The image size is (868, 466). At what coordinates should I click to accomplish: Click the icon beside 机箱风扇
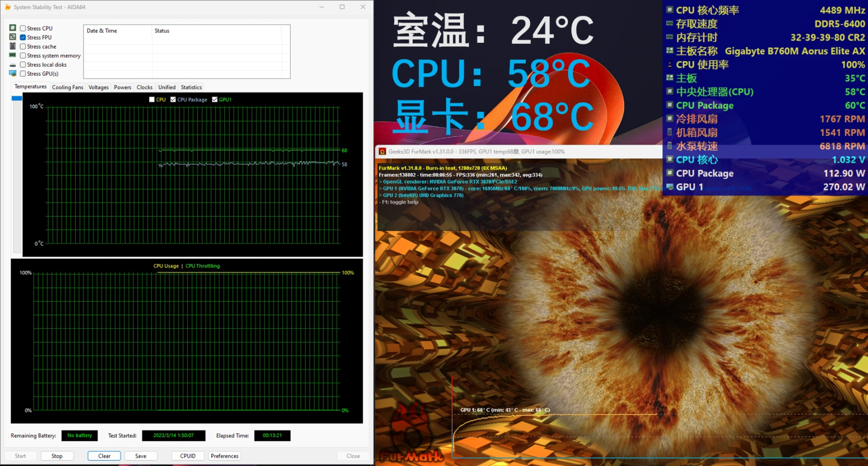[x=670, y=132]
